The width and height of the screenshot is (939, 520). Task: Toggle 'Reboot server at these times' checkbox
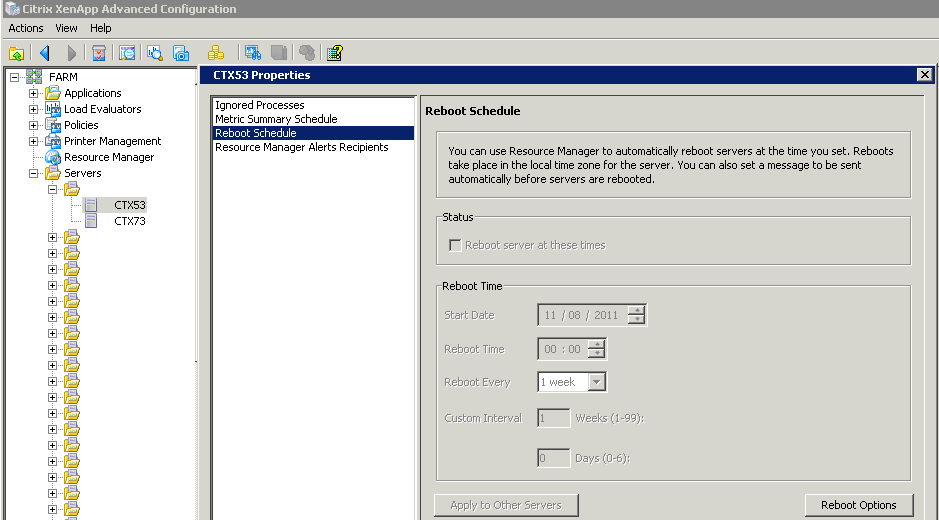coord(455,245)
